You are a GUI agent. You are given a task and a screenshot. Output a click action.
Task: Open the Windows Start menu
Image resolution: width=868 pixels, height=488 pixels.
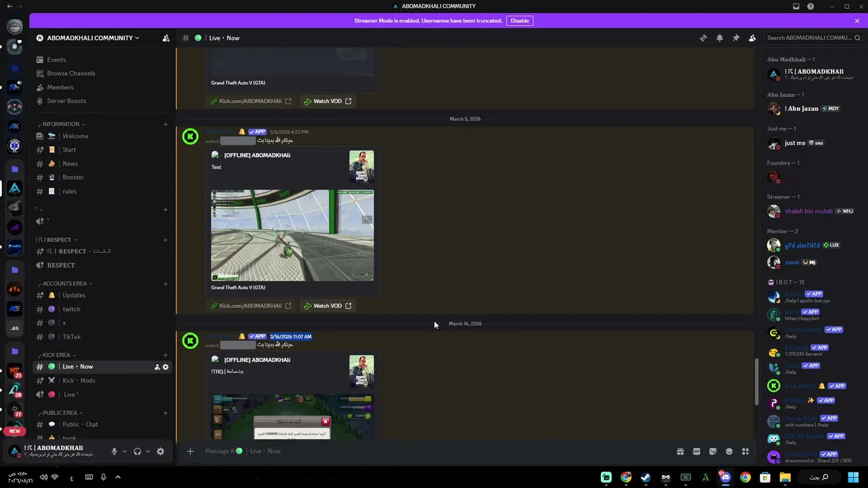pos(853,477)
